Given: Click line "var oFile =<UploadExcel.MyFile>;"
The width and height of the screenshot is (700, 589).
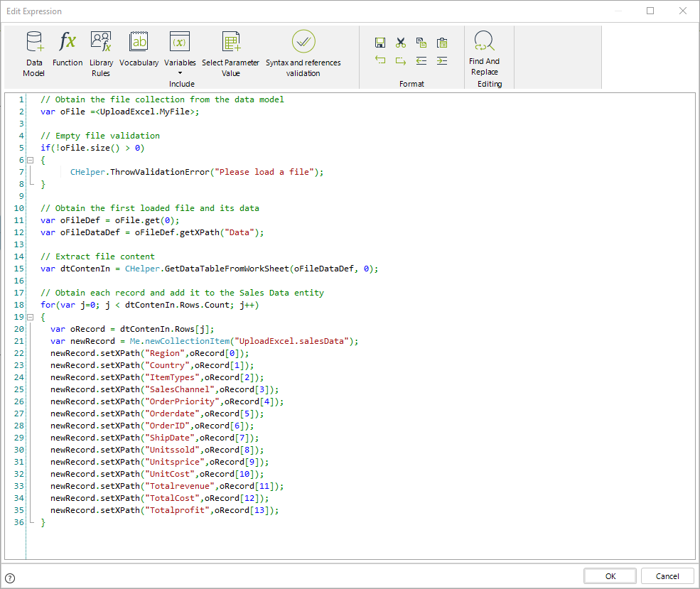Looking at the screenshot, I should pyautogui.click(x=119, y=112).
